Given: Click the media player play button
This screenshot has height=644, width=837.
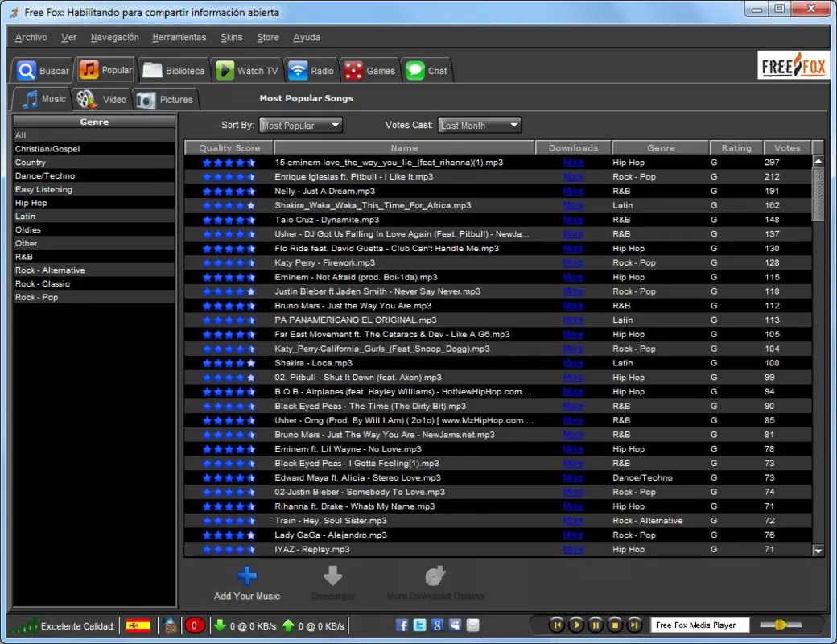Looking at the screenshot, I should click(x=576, y=625).
